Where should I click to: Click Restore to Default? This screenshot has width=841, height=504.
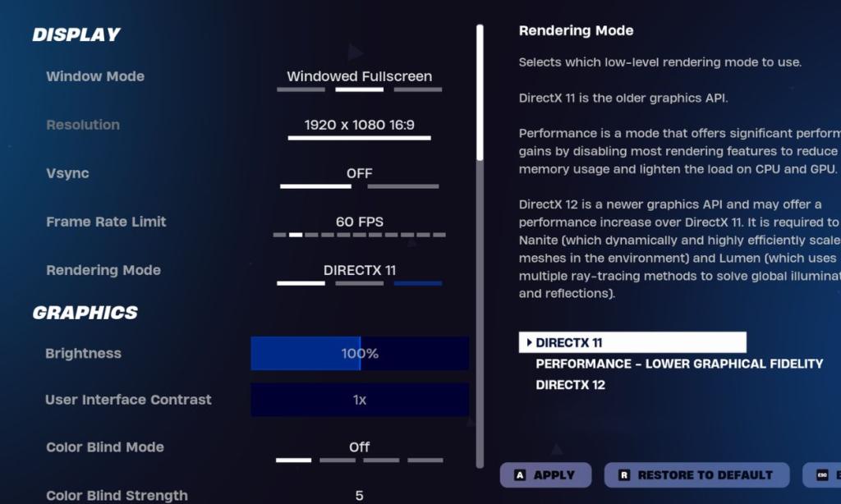click(x=696, y=474)
